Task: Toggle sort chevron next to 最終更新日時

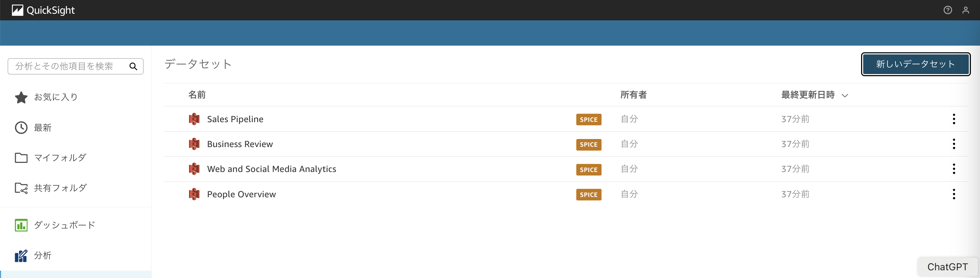Action: (x=845, y=95)
